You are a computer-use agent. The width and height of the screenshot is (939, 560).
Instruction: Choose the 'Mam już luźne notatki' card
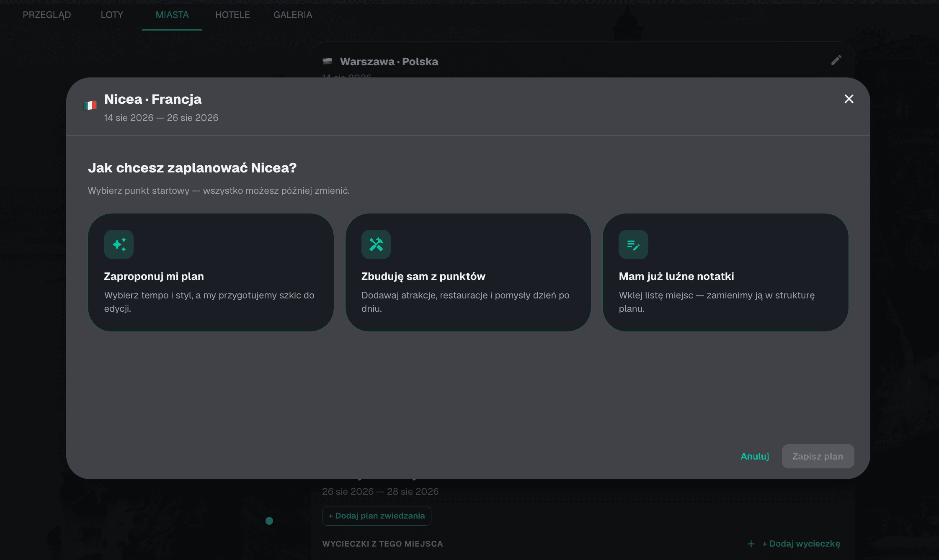click(725, 272)
